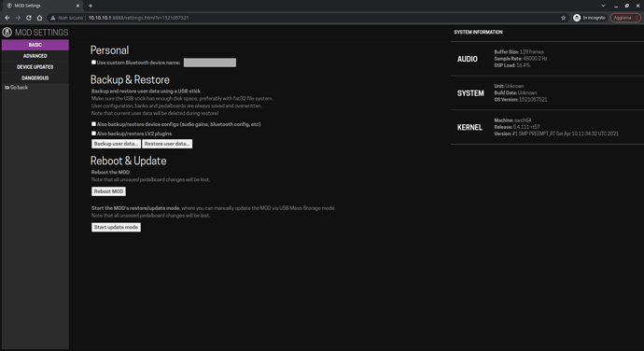This screenshot has height=351, width=644.
Task: Click the Buffer Size value
Action: [x=531, y=51]
